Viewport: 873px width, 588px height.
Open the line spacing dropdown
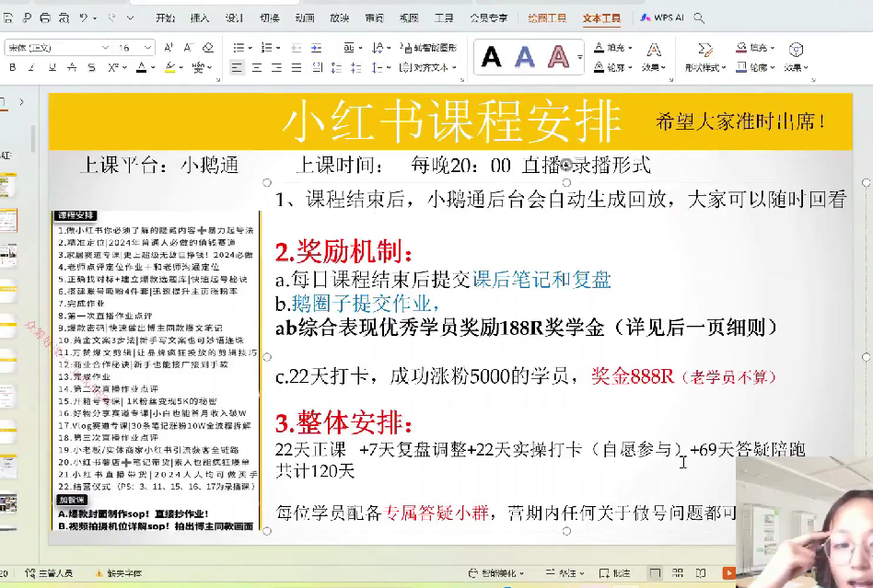coord(381,68)
